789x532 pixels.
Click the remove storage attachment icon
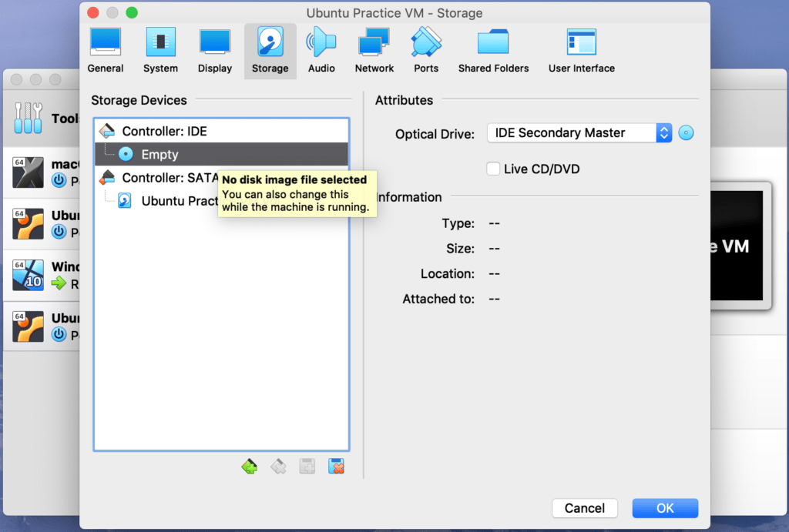tap(336, 467)
